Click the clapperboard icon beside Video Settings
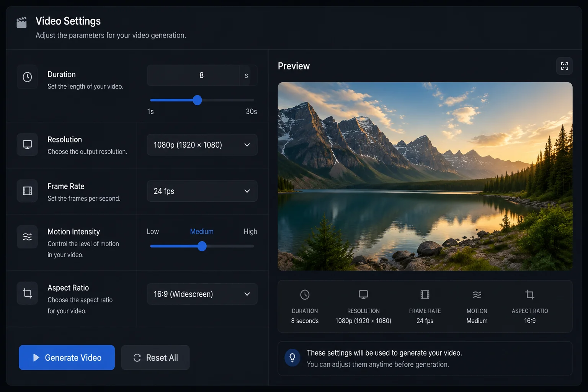 tap(22, 22)
